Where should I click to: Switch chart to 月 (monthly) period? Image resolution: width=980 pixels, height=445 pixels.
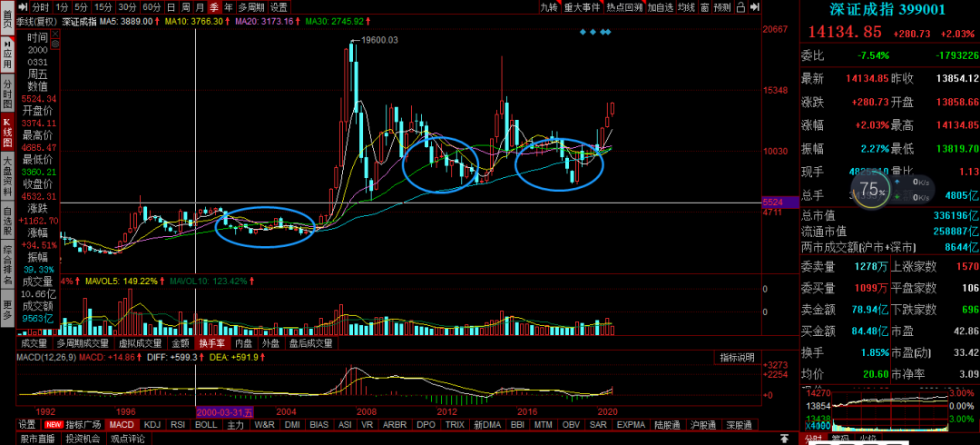pyautogui.click(x=200, y=7)
